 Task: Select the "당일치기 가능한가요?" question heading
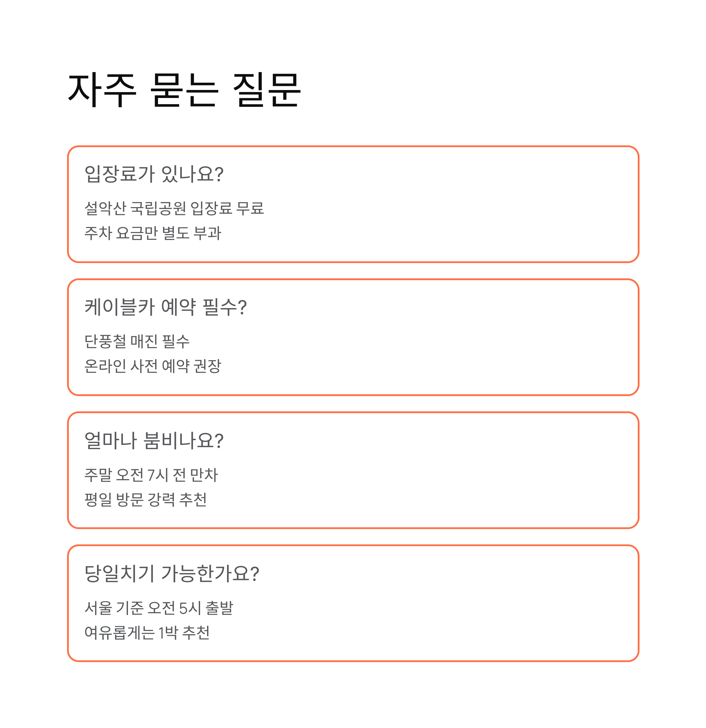point(172,574)
